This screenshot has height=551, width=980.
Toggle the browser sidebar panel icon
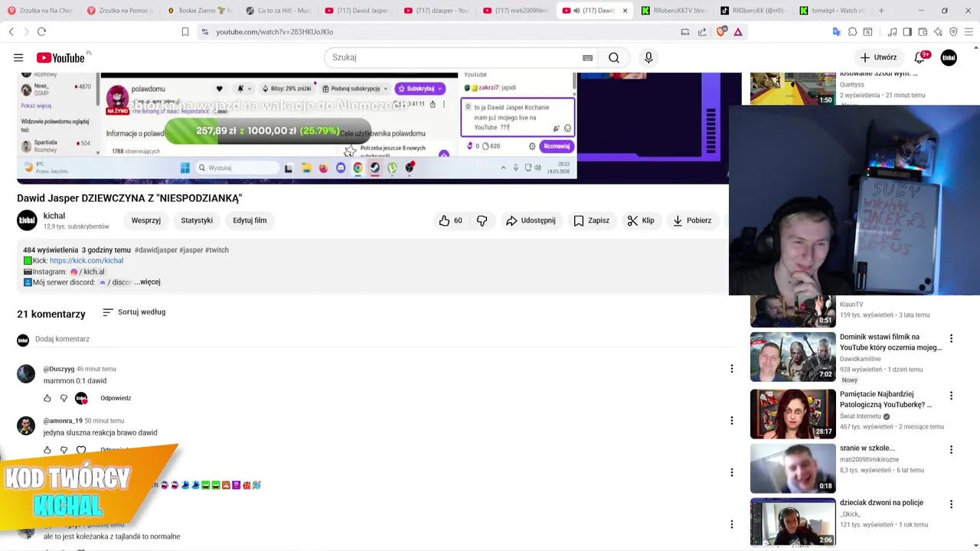(907, 31)
